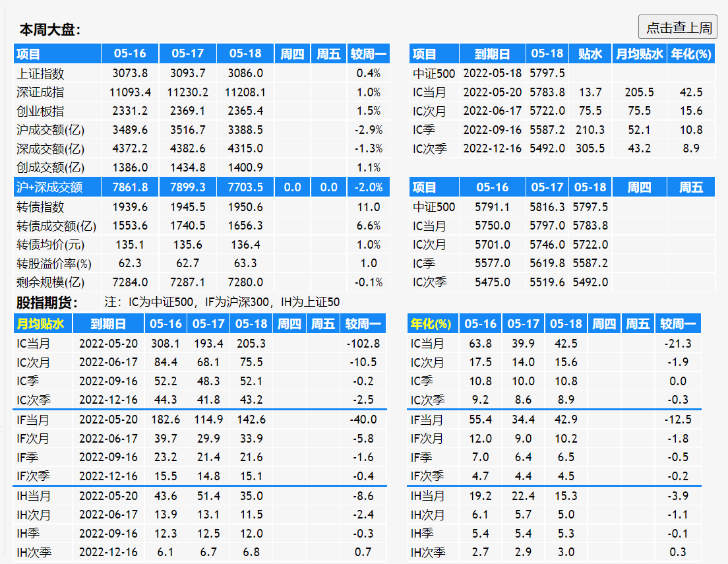Click the 6.6% change for 转债成交额

369,226
